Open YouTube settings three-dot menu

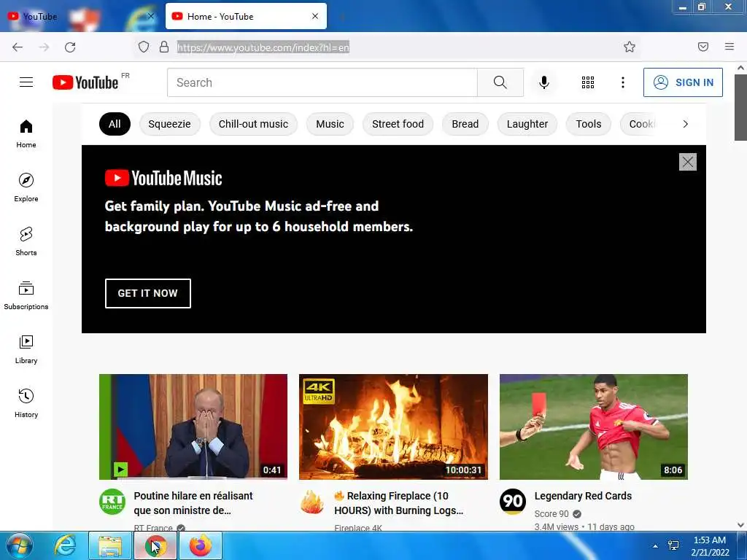pyautogui.click(x=623, y=82)
